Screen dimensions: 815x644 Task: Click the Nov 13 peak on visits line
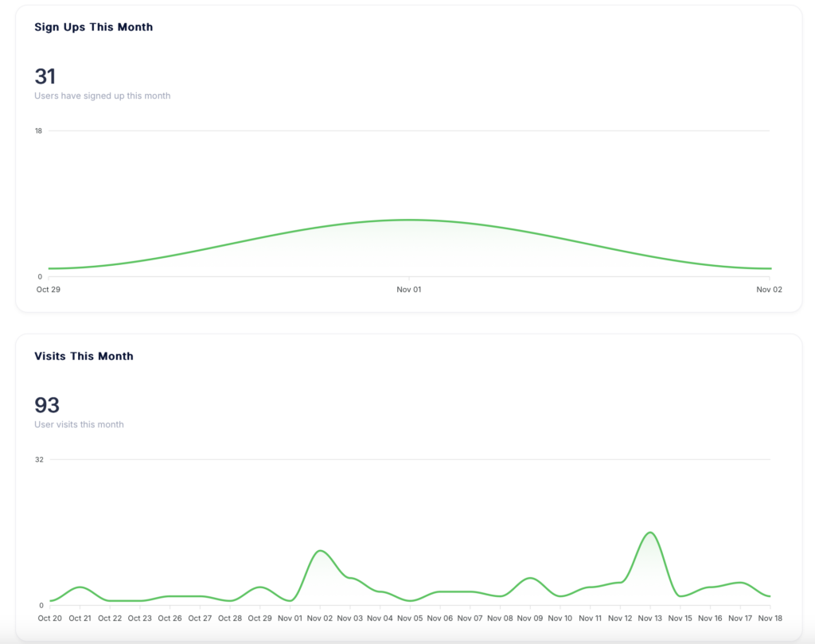tap(650, 533)
